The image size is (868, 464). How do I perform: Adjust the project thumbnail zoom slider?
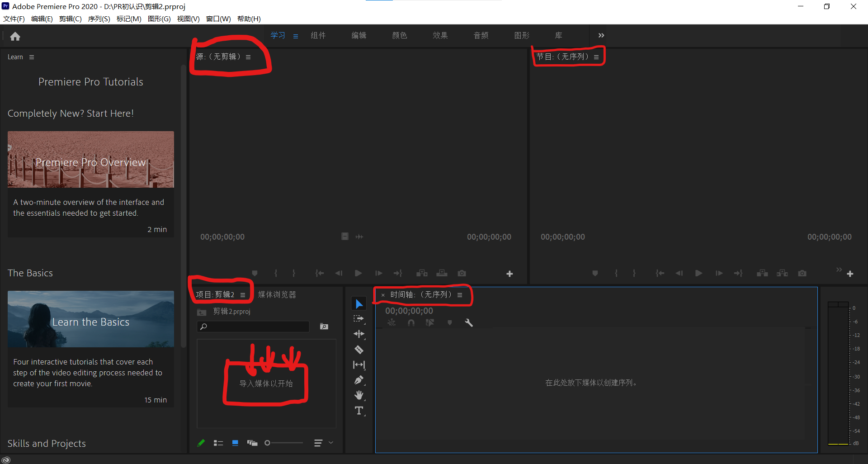coord(268,443)
